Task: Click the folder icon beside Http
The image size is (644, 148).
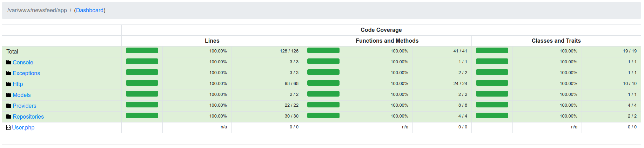Action: pyautogui.click(x=9, y=84)
